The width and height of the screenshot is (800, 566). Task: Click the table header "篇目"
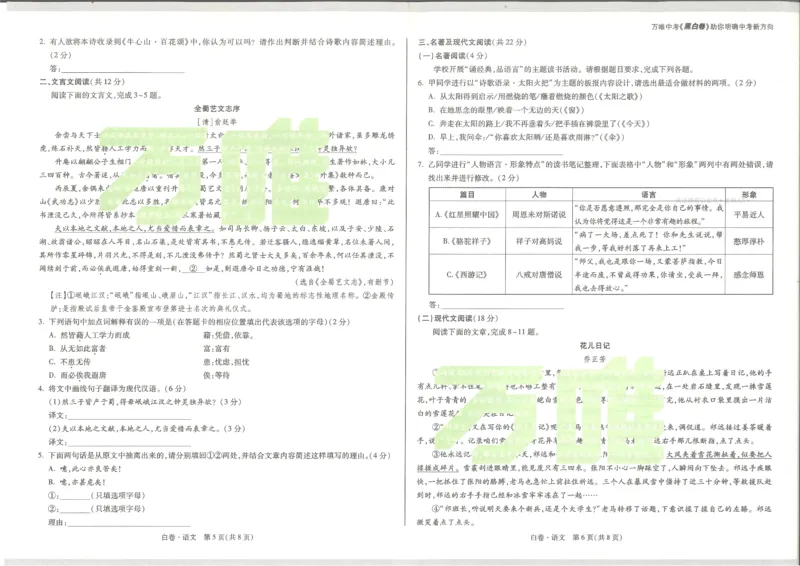tap(467, 194)
